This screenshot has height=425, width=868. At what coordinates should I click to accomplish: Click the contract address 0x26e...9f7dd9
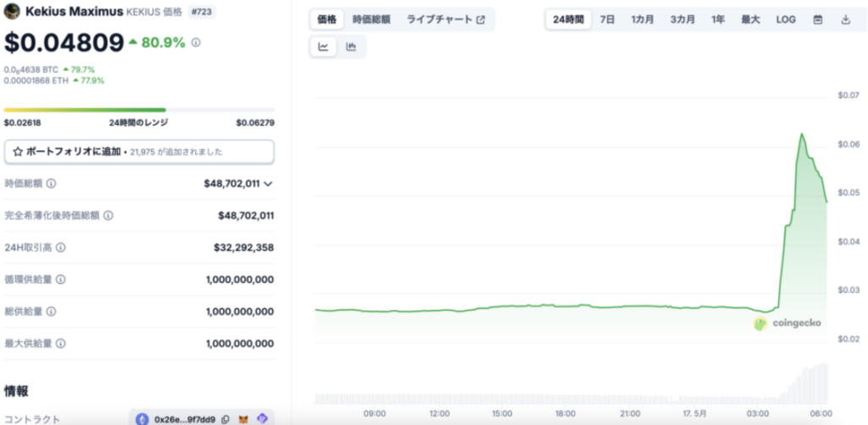[x=184, y=419]
